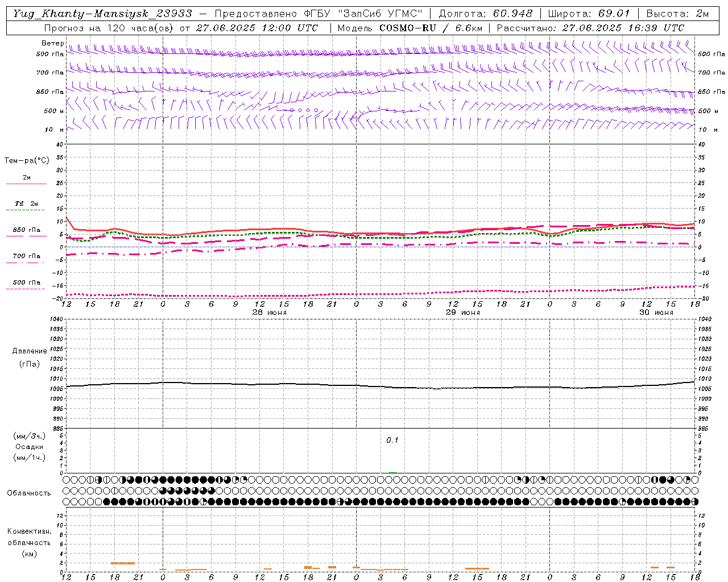Click the 30 июня date label
728x582 pixels.
(656, 313)
